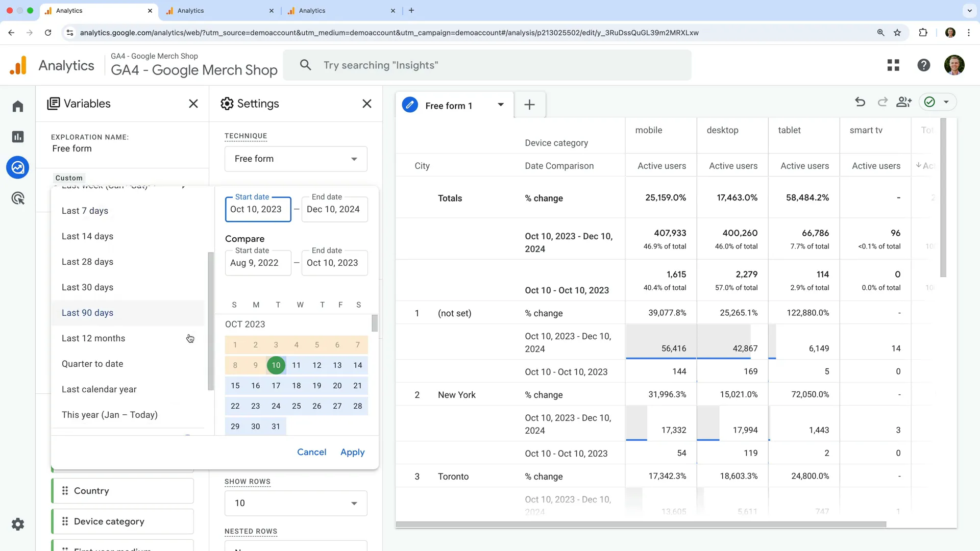980x551 pixels.
Task: Open Analytics help via the question mark
Action: pos(924,65)
